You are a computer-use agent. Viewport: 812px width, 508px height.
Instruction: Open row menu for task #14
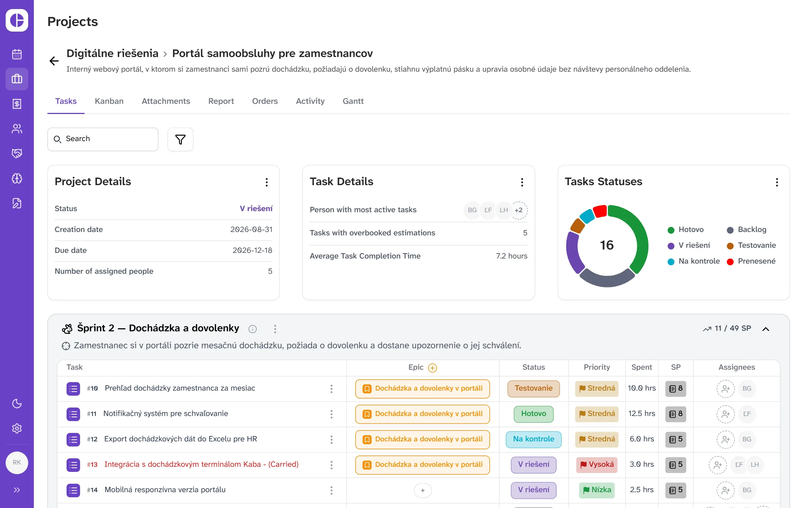click(x=331, y=490)
